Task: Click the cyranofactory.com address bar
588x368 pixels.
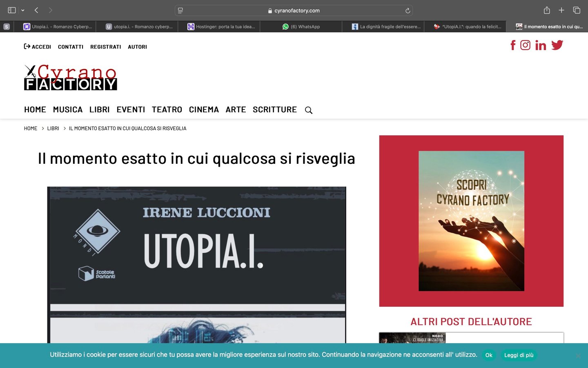Action: click(x=294, y=11)
